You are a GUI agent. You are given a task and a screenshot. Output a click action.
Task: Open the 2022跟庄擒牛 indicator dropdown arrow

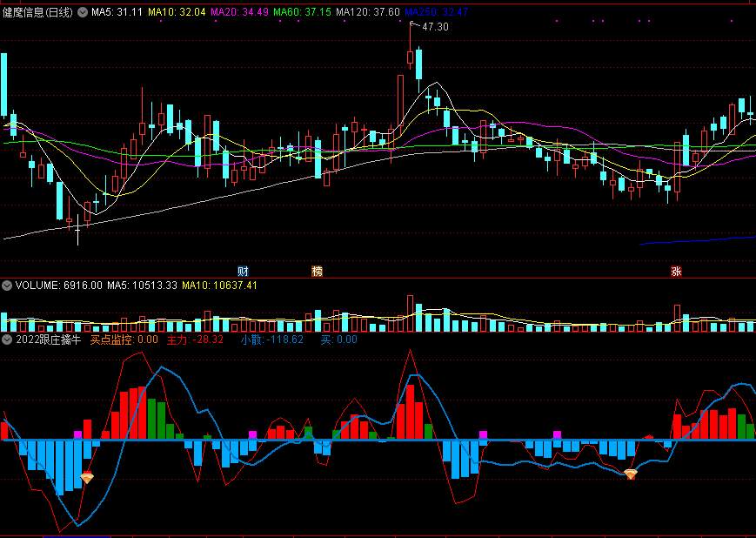click(7, 340)
